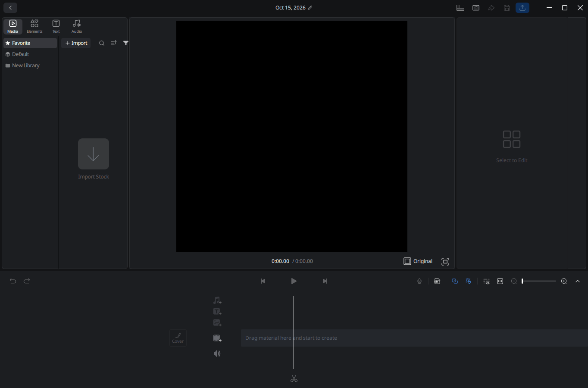This screenshot has width=588, height=388.
Task: Open the Text tab
Action: [x=56, y=26]
